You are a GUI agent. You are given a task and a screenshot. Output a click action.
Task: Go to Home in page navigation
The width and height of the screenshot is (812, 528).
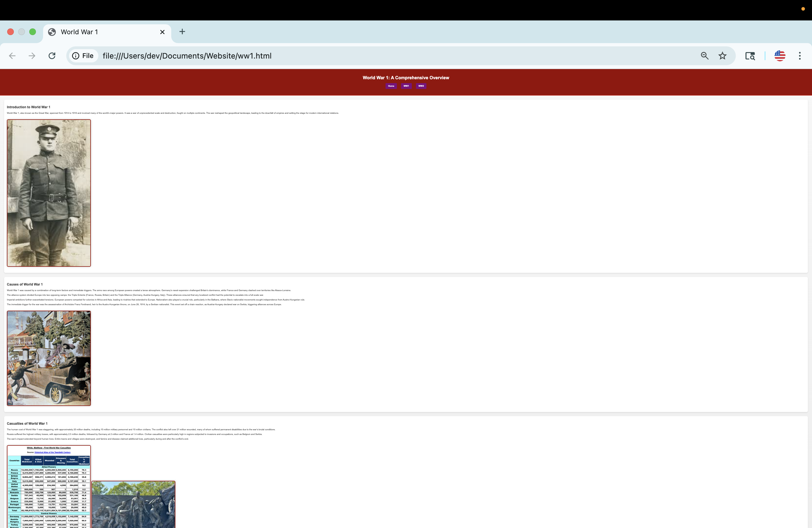click(x=391, y=86)
